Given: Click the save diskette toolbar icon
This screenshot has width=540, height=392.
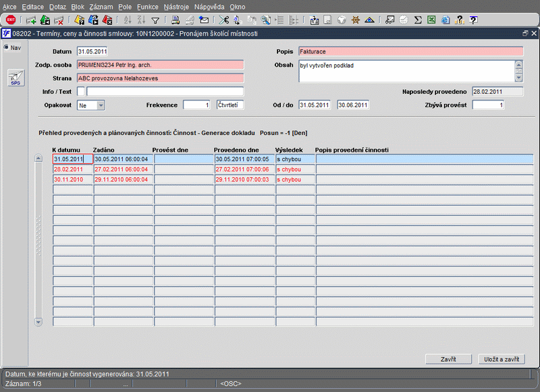Looking at the screenshot, I should [x=327, y=20].
